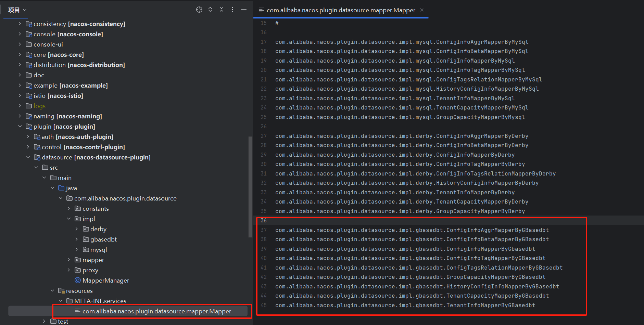Screen dimensions: 644x325
Task: Open the project panel options menu
Action: pos(232,10)
